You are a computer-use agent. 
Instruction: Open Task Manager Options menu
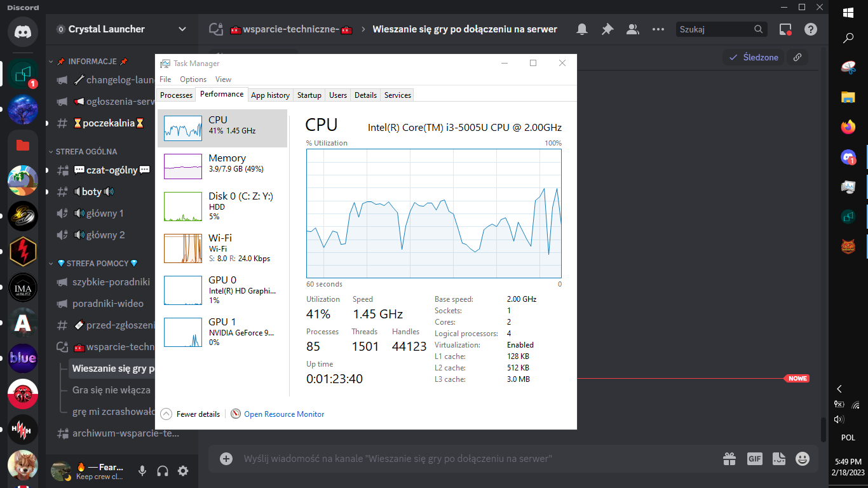coord(193,79)
